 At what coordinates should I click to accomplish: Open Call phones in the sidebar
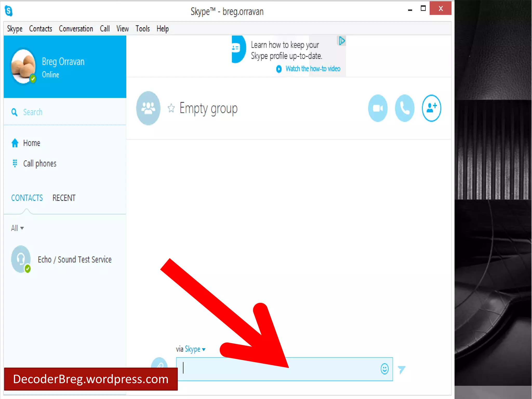(40, 163)
